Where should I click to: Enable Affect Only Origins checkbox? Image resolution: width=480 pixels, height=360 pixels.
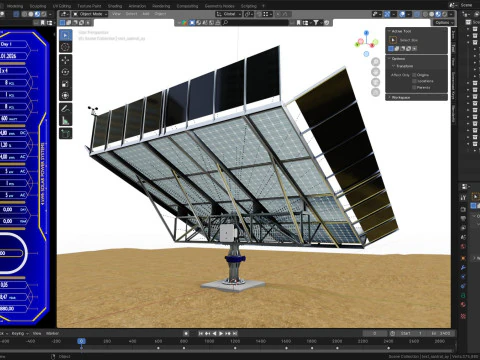(414, 75)
